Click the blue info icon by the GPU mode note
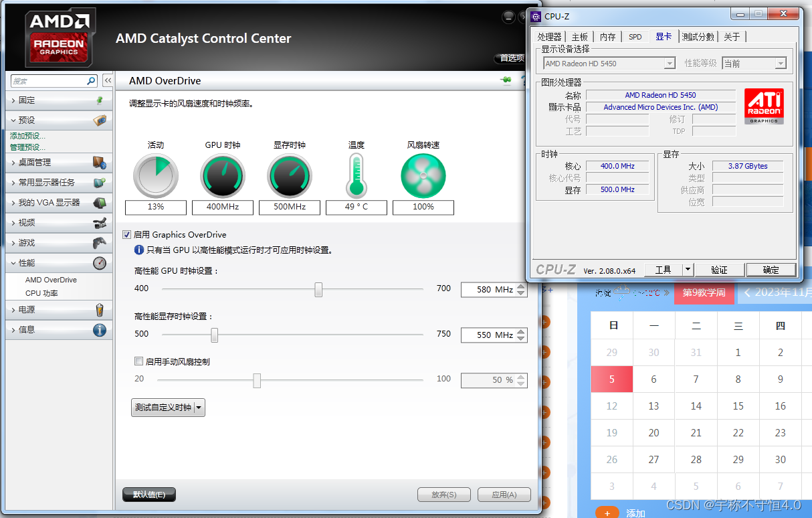Screen dimensions: 812x518 (139, 250)
